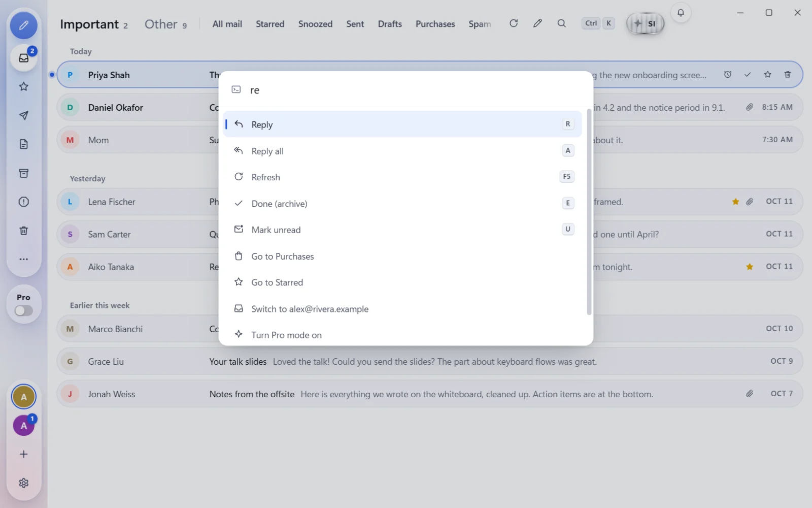Viewport: 812px width, 508px height.
Task: Click the SI assistant sparkle button
Action: click(645, 23)
